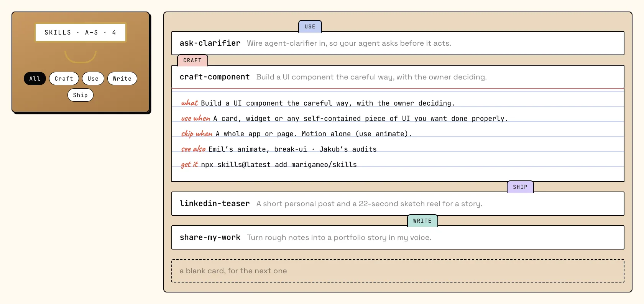Select the All filter chip

pyautogui.click(x=35, y=79)
